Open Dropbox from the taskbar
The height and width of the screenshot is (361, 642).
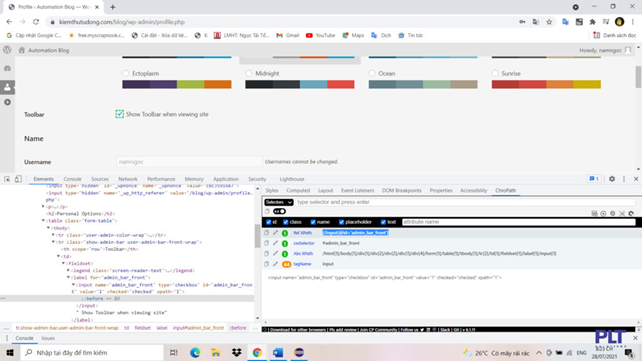237,352
